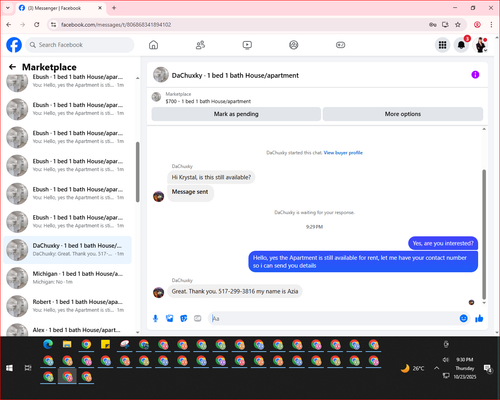This screenshot has width=500, height=400.
Task: Open the Friends icon in top navigation
Action: point(200,45)
